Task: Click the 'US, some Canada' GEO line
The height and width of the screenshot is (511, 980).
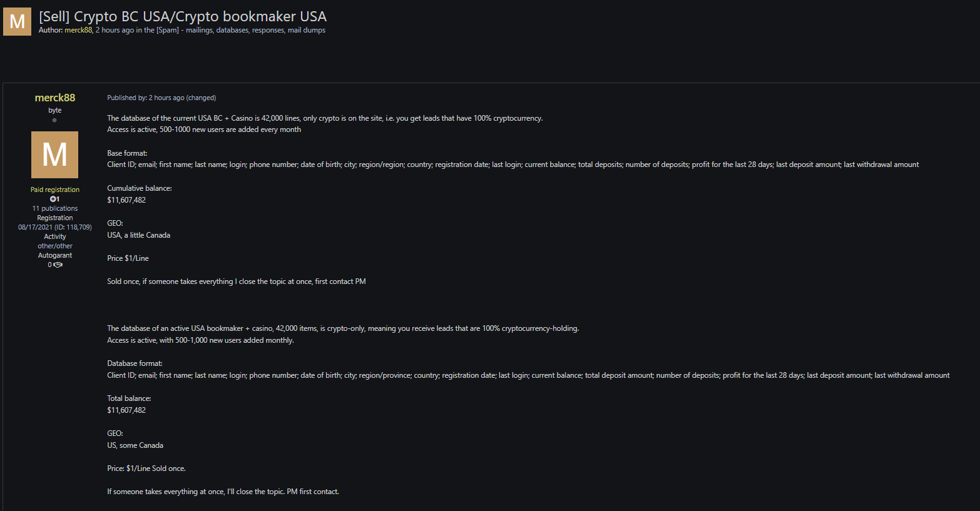Action: pyautogui.click(x=135, y=445)
